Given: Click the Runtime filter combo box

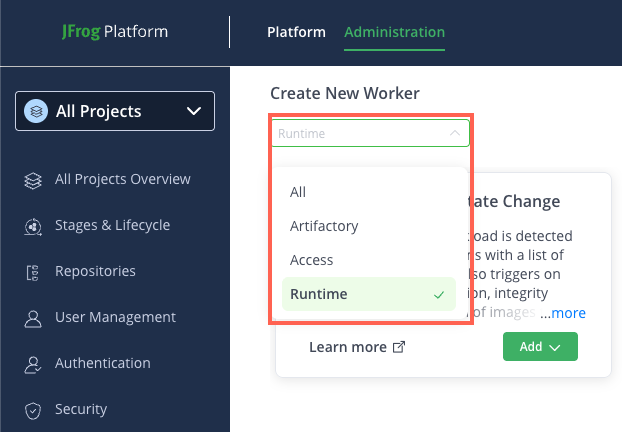Looking at the screenshot, I should 371,133.
